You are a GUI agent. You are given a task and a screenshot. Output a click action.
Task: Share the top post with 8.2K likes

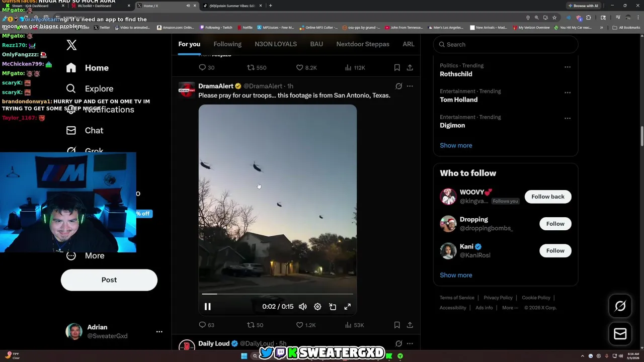click(x=410, y=67)
